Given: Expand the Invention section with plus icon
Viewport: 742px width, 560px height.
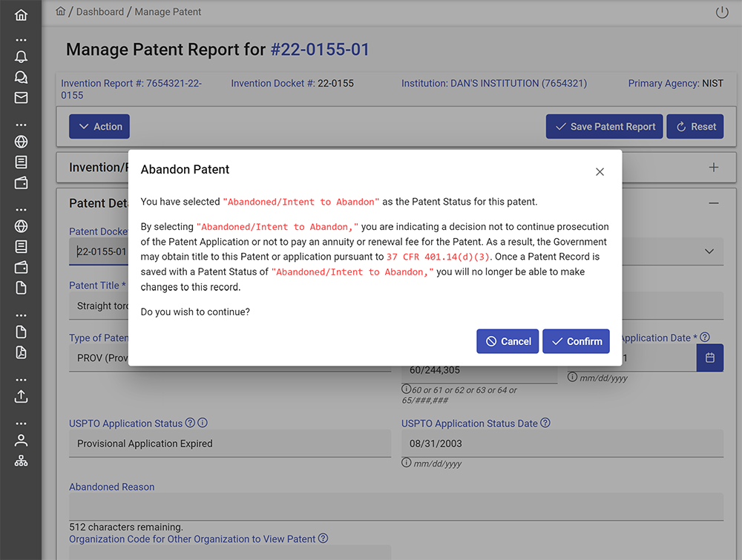Looking at the screenshot, I should [713, 168].
